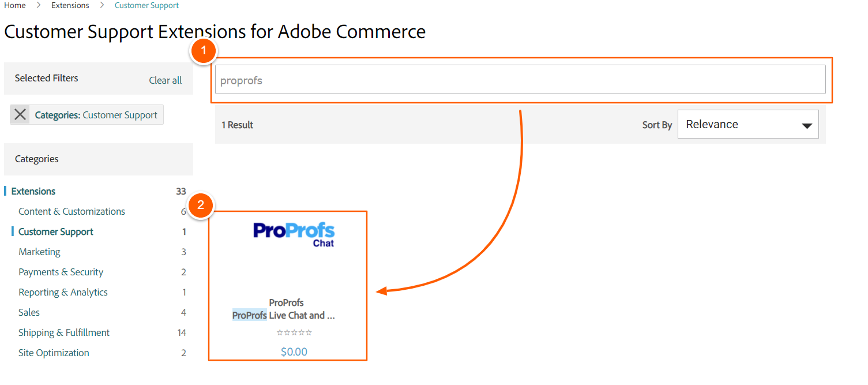The height and width of the screenshot is (385, 868).
Task: Select Shipping & Fulfillment category
Action: click(64, 332)
